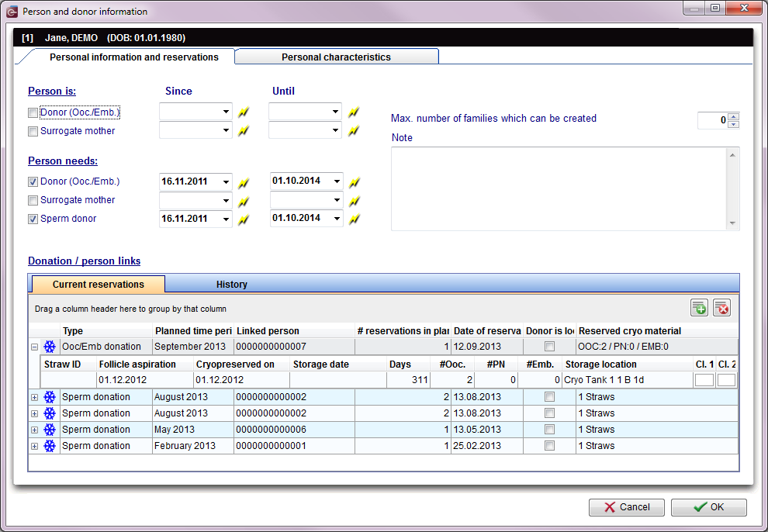The image size is (768, 532).
Task: Collapse the Ooc/Emb donation row
Action: pos(34,347)
